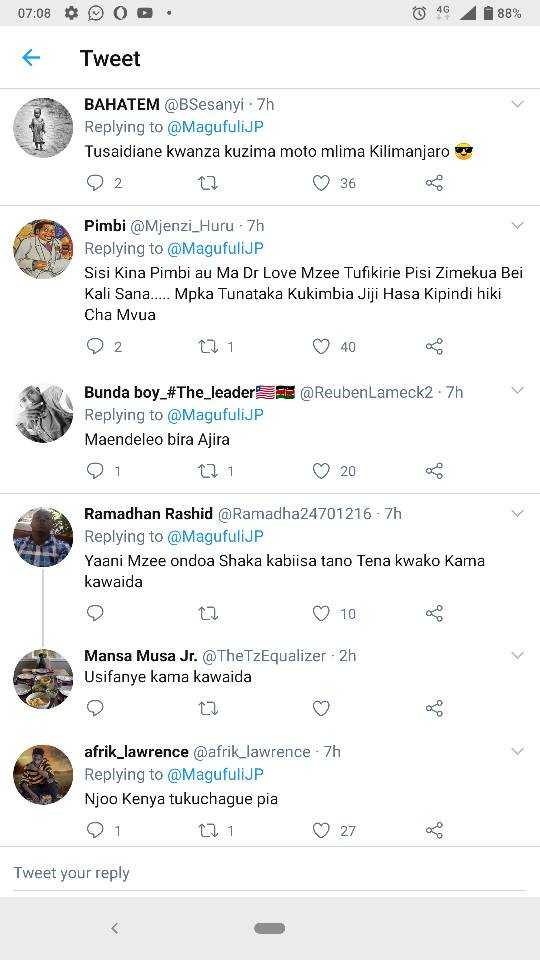Retweet Pimbi's tweet
Screen dimensions: 540x960
208,347
